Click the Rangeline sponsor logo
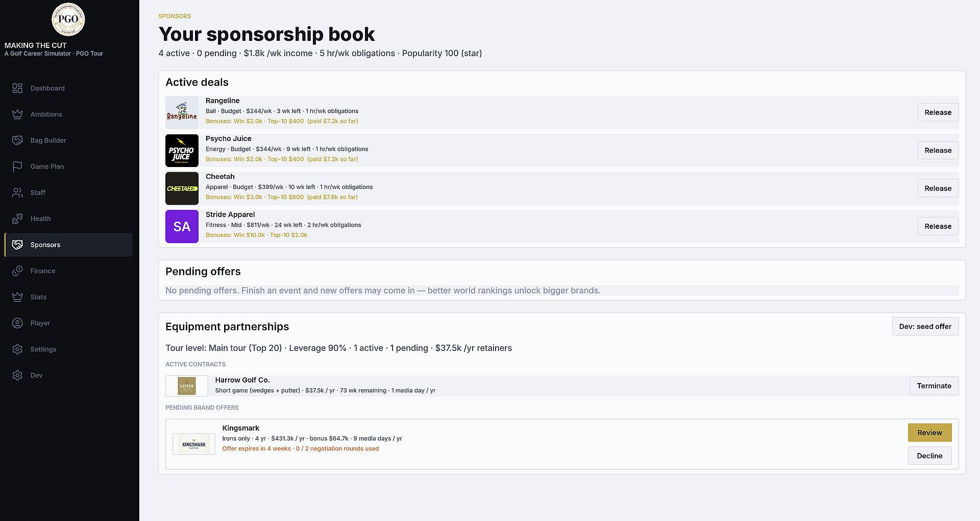The height and width of the screenshot is (521, 980). pyautogui.click(x=182, y=112)
